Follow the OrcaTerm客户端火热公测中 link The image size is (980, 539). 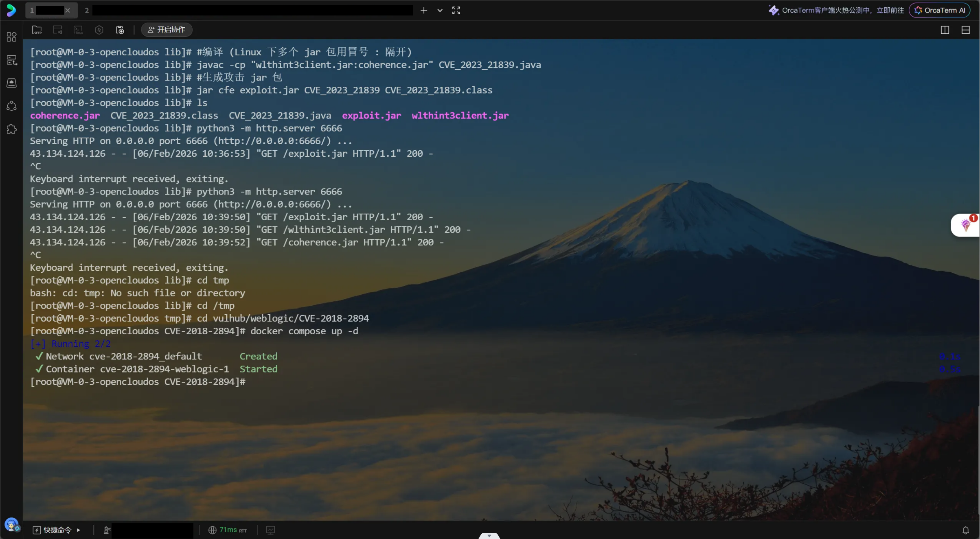coord(836,11)
